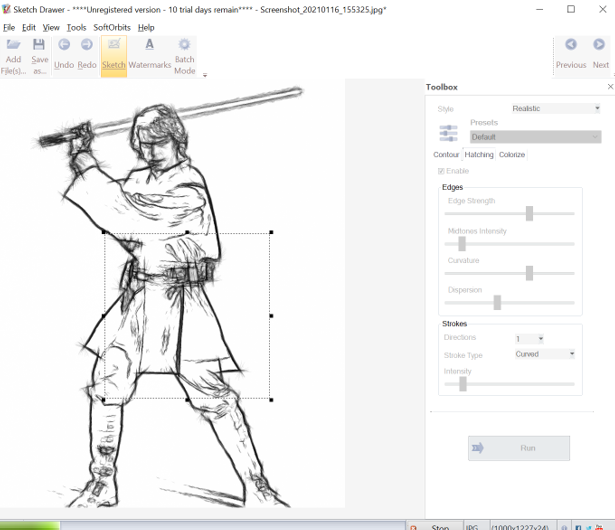Click the bottom-right selection handle on canvas

point(271,400)
